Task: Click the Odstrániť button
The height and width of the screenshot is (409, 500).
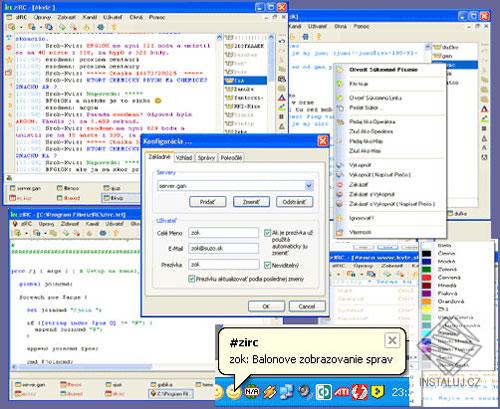Action: (x=294, y=202)
